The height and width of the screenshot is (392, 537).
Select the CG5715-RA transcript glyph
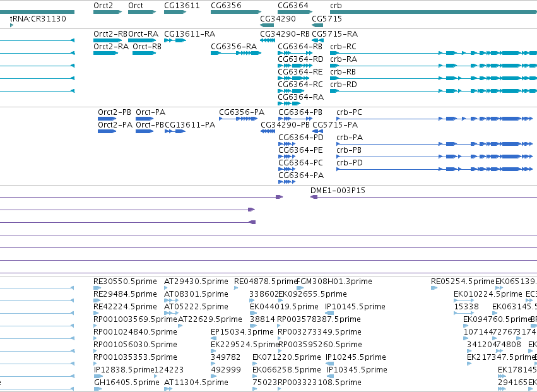pyautogui.click(x=317, y=40)
